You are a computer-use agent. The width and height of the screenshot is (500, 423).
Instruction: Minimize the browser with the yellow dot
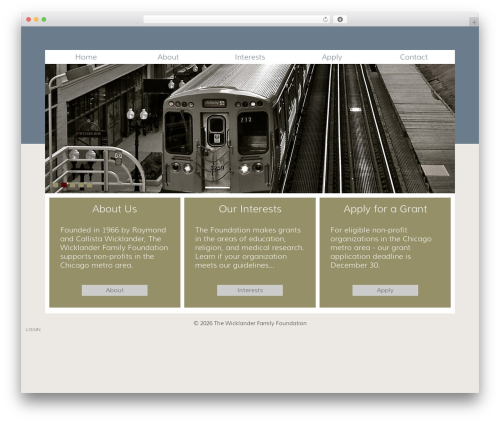(36, 19)
